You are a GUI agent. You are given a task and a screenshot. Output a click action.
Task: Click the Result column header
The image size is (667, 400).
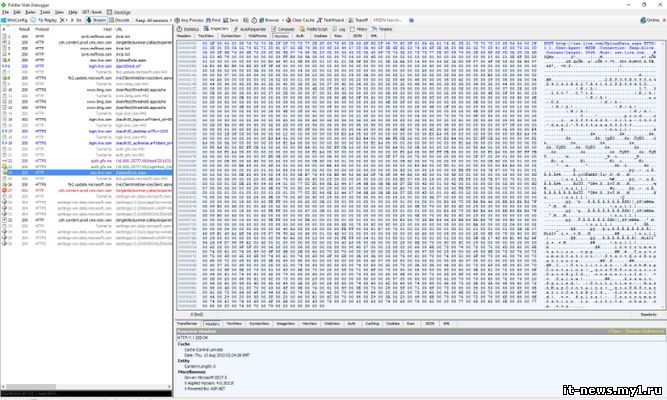click(x=24, y=29)
